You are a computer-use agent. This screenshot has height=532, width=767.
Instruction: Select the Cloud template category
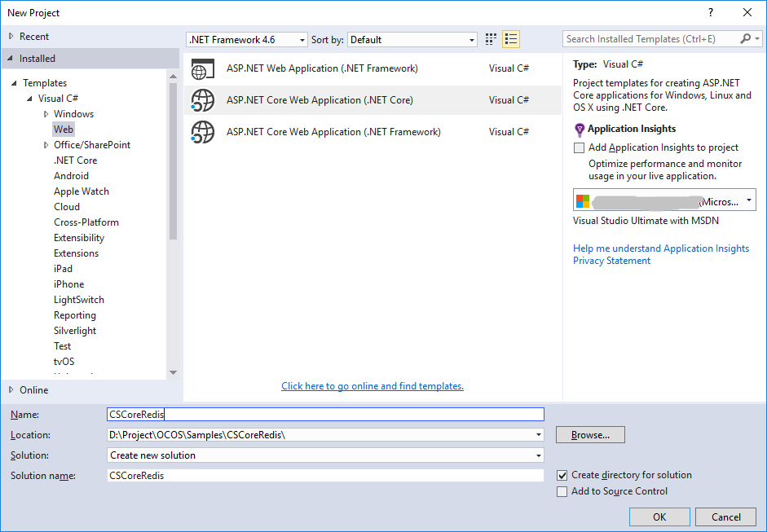(x=67, y=207)
